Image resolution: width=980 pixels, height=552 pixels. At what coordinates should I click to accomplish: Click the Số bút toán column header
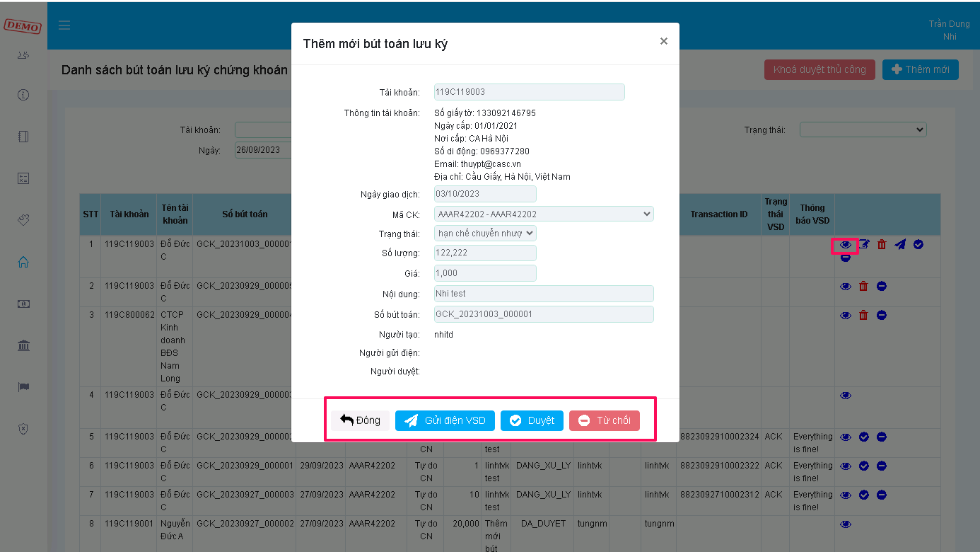[x=245, y=214]
